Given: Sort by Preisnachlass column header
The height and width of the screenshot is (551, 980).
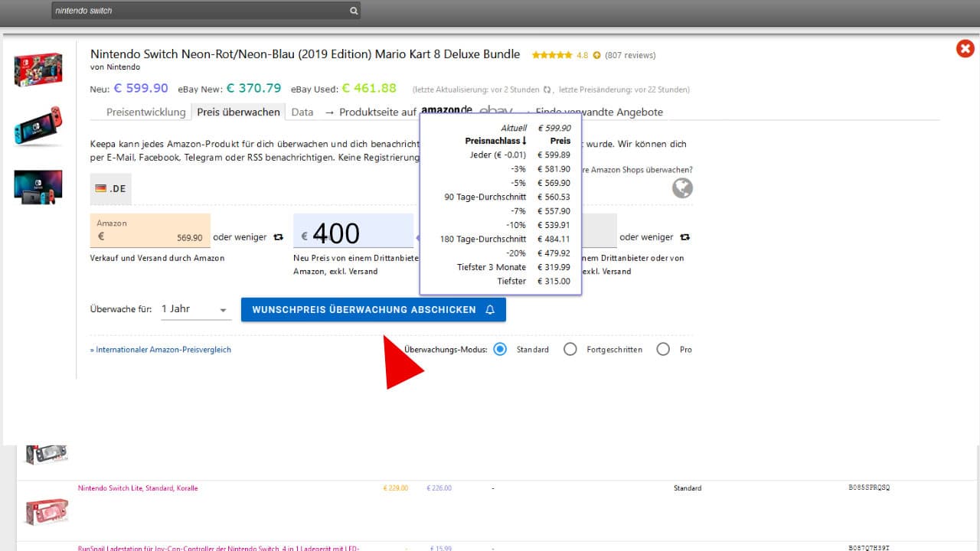Looking at the screenshot, I should tap(495, 141).
